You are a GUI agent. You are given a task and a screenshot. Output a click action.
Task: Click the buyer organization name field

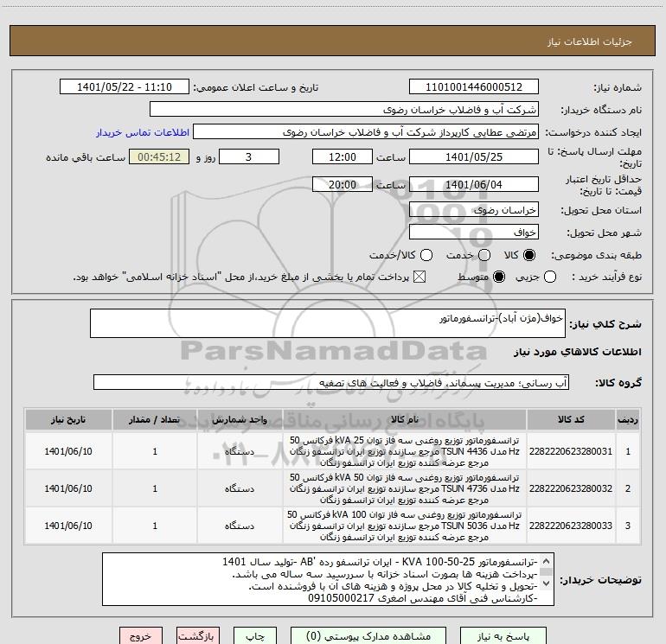coord(344,110)
